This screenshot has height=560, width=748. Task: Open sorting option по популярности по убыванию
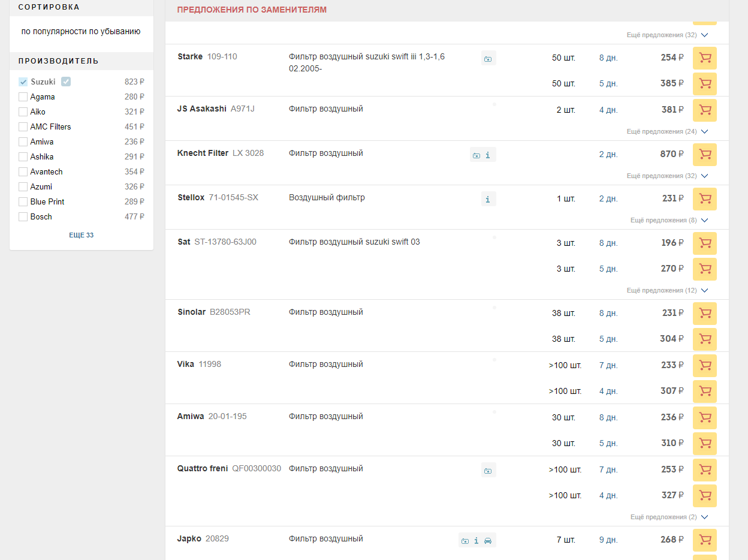[x=81, y=32]
